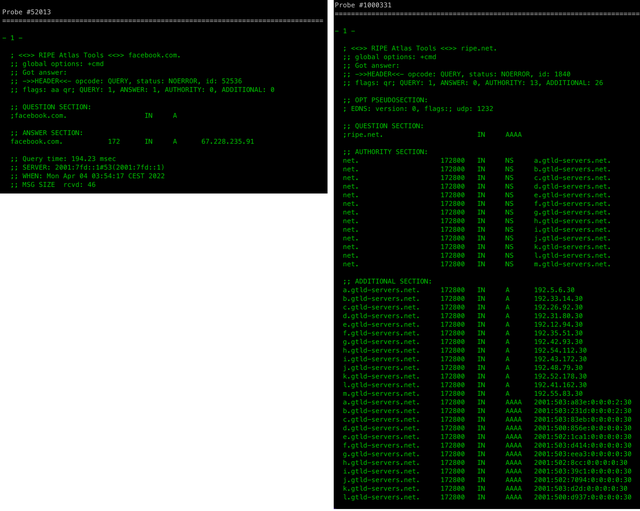Click ';; Got answer:' in Probe #1000331
This screenshot has width=640, height=511.
[x=371, y=65]
